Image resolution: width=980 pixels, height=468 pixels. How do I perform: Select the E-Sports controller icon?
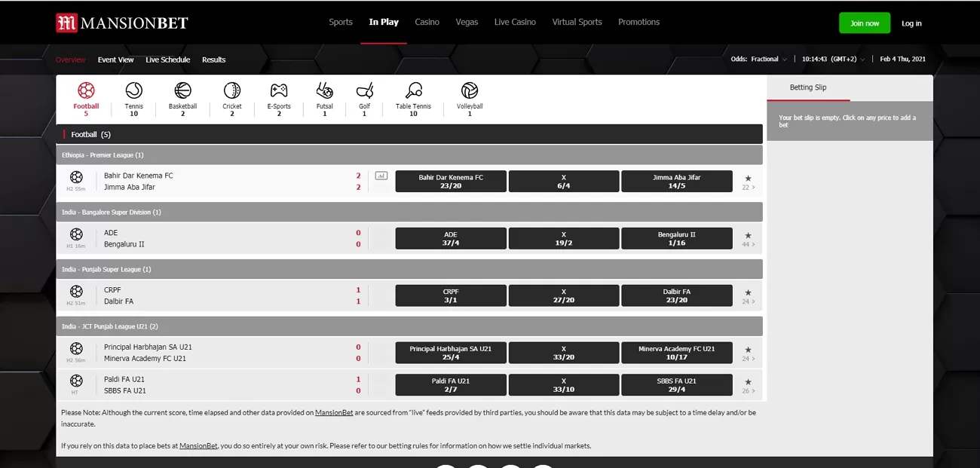[279, 91]
